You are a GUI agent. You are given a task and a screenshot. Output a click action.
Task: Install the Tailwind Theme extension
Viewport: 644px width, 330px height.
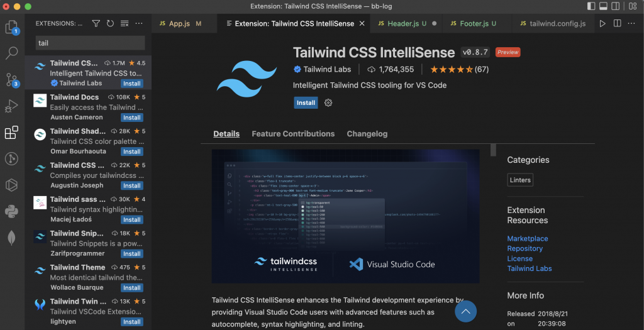click(x=132, y=288)
